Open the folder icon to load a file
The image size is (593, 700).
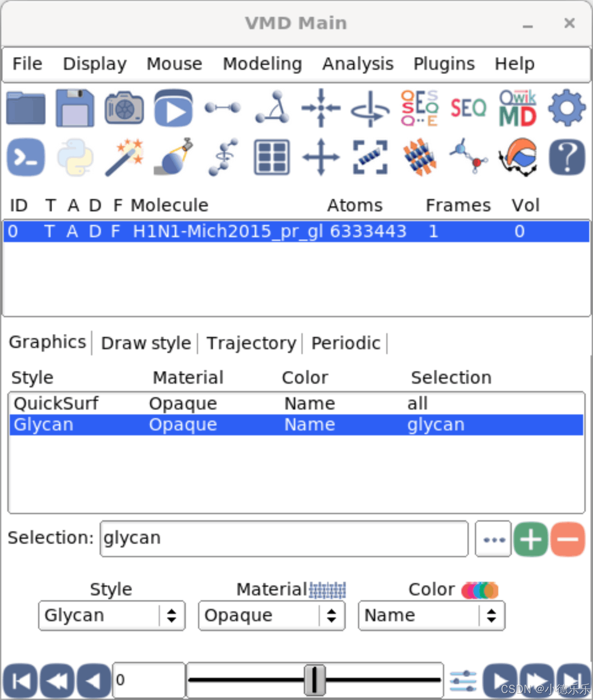(x=26, y=108)
